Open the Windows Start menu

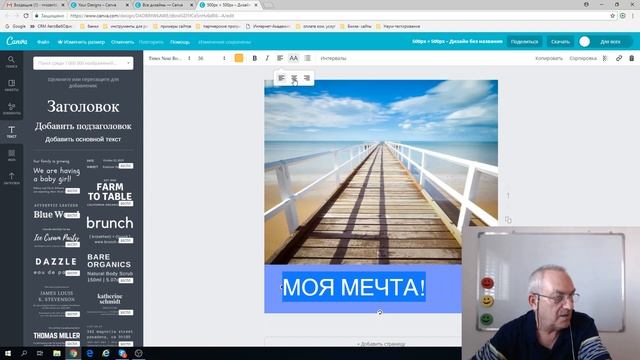pyautogui.click(x=8, y=353)
